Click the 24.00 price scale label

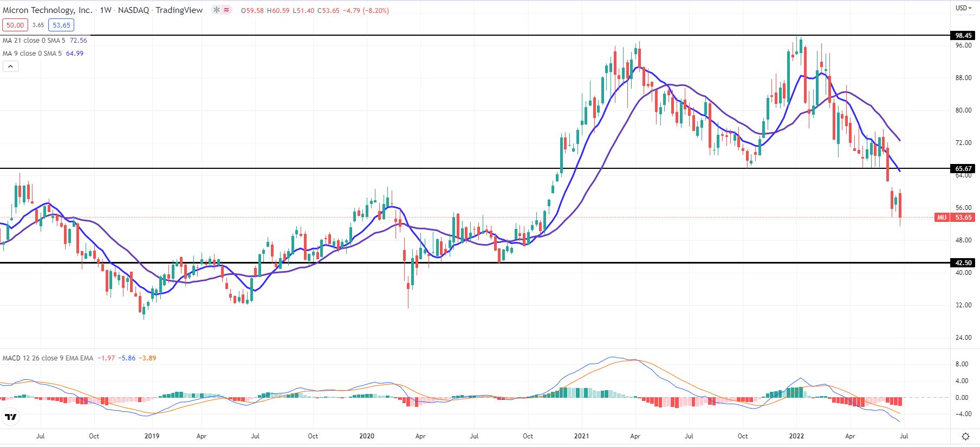coord(964,338)
